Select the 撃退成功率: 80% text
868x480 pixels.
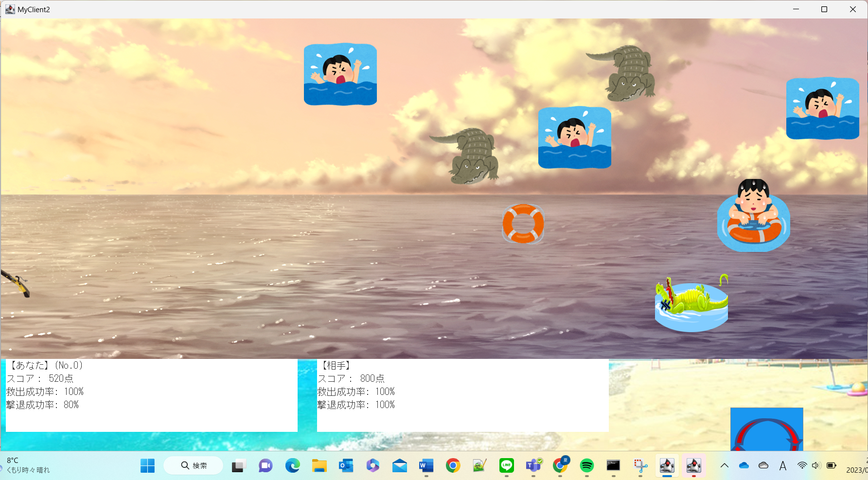pyautogui.click(x=42, y=405)
